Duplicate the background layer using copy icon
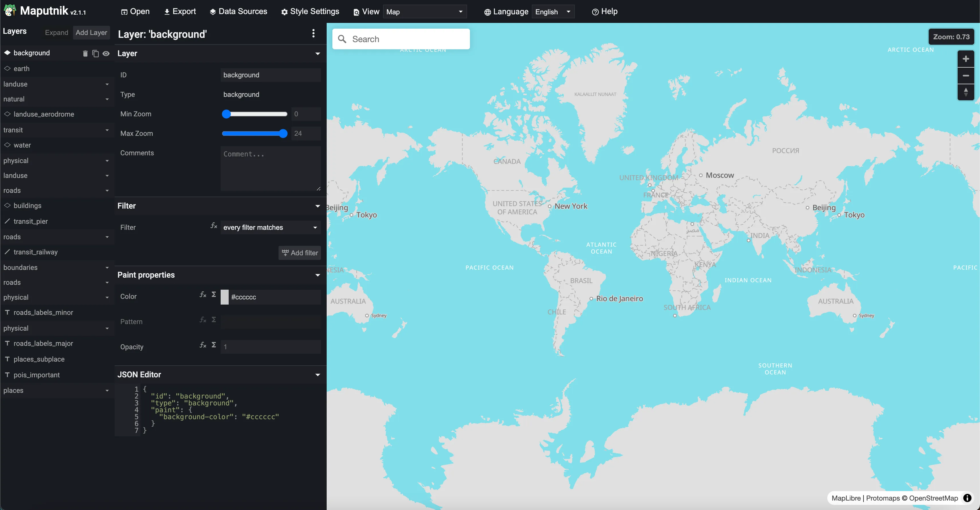The width and height of the screenshot is (980, 510). click(95, 54)
